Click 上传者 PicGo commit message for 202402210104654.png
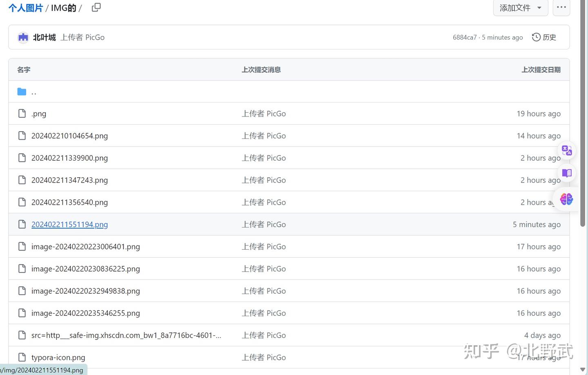The width and height of the screenshot is (588, 375). 264,136
